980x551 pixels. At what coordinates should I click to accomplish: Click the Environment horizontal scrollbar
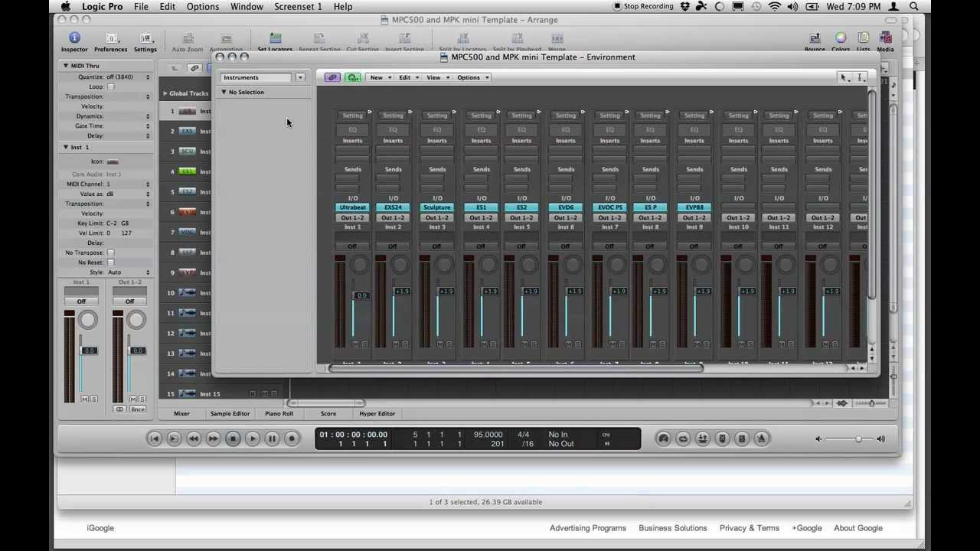click(x=517, y=368)
